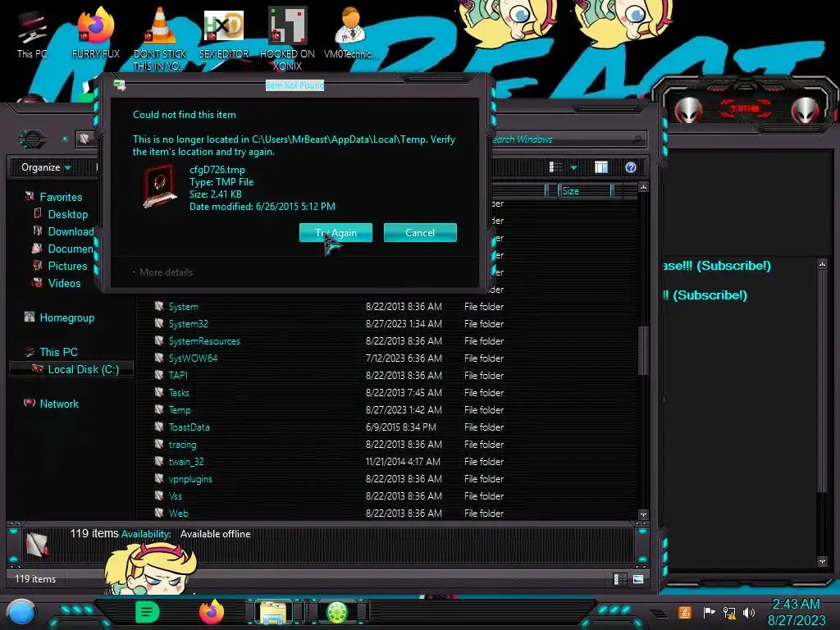Click the network tray icon
The image size is (840, 630).
pyautogui.click(x=729, y=612)
